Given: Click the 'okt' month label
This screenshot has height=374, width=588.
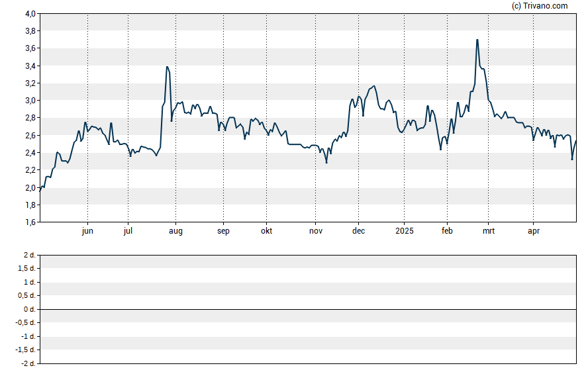Looking at the screenshot, I should click(x=267, y=231).
